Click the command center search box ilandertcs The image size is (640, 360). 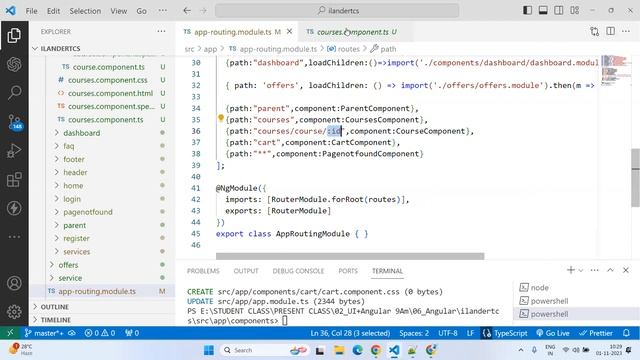tap(337, 11)
